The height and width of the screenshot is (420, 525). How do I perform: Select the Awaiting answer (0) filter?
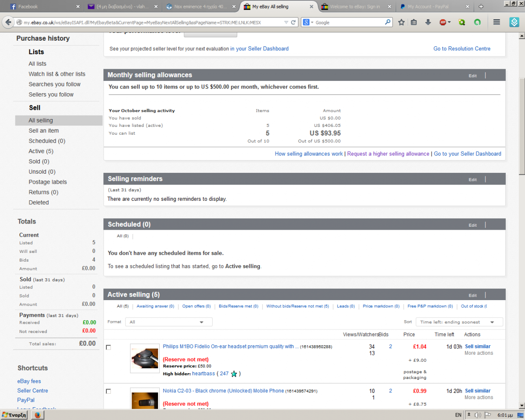(x=155, y=306)
